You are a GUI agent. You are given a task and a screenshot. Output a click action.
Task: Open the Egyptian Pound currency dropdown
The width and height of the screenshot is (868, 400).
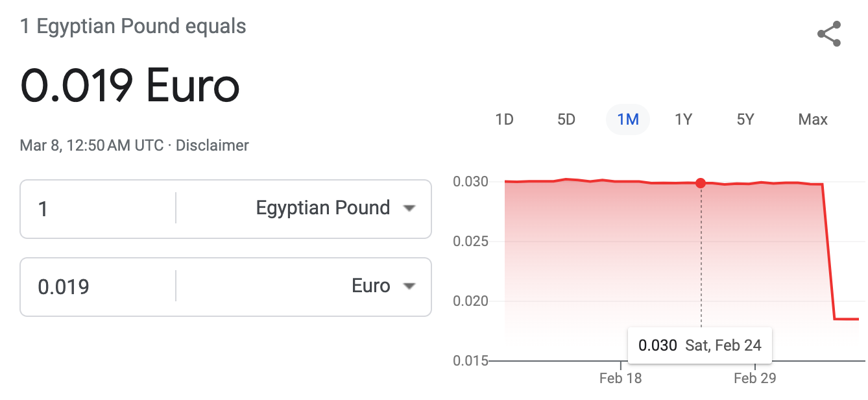click(335, 208)
